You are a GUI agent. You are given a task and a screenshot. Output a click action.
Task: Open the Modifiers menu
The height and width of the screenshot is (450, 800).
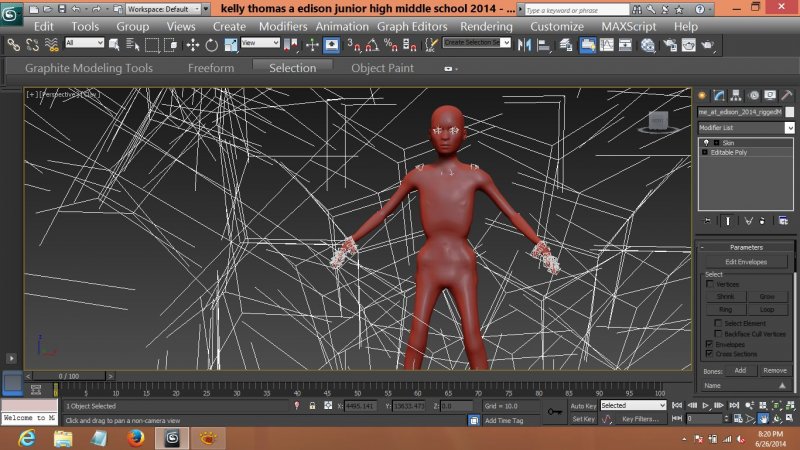(x=284, y=26)
